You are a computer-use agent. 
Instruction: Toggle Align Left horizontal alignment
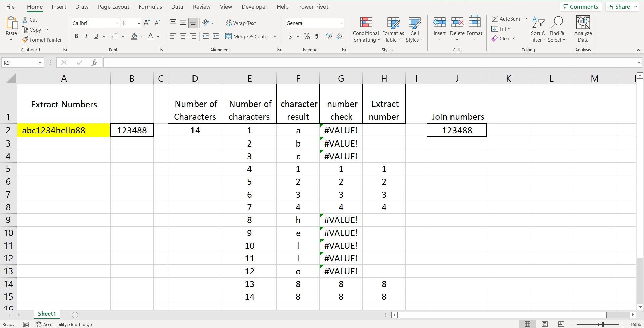tap(173, 36)
